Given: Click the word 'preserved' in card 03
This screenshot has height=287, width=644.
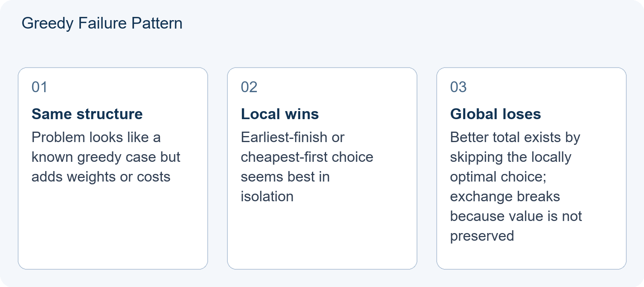Looking at the screenshot, I should (482, 236).
